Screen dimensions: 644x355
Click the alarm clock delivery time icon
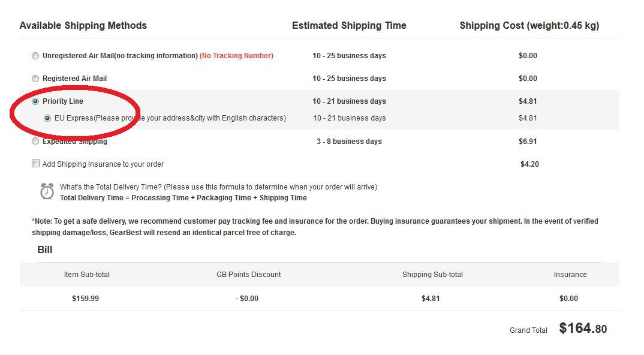point(47,191)
